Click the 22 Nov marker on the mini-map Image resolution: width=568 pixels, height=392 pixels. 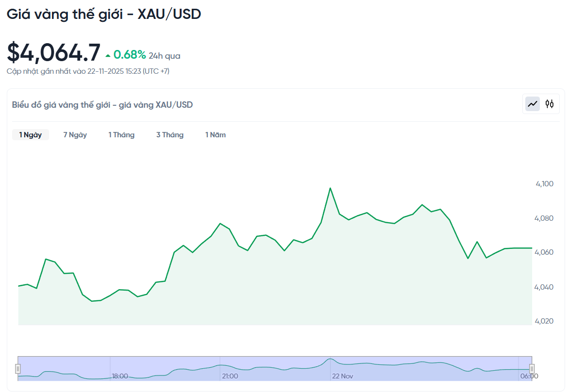pos(343,376)
